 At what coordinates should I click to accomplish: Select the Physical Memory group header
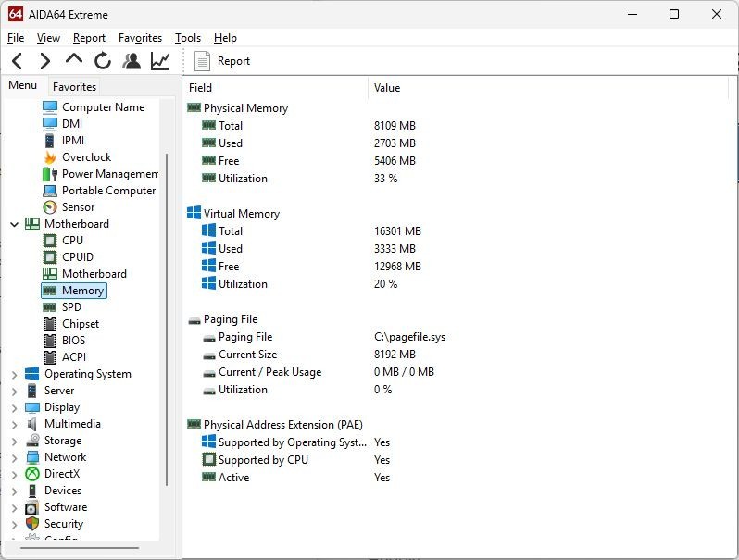point(245,108)
